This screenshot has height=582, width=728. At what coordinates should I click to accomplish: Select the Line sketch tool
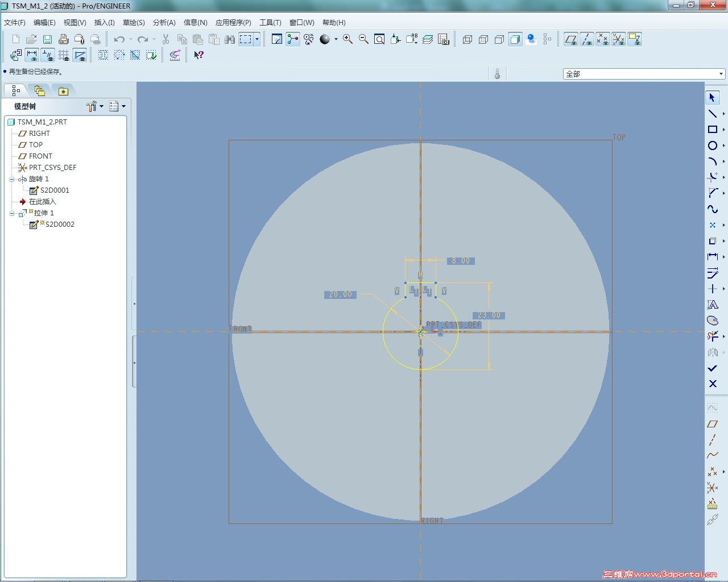pyautogui.click(x=712, y=114)
